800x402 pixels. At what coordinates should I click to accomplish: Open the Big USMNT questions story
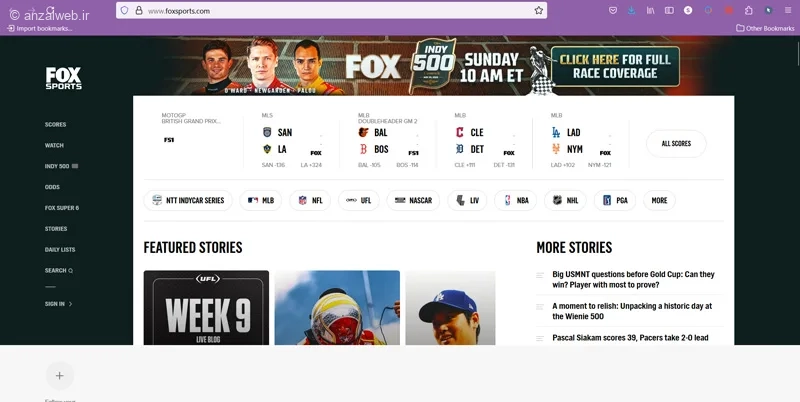click(633, 279)
